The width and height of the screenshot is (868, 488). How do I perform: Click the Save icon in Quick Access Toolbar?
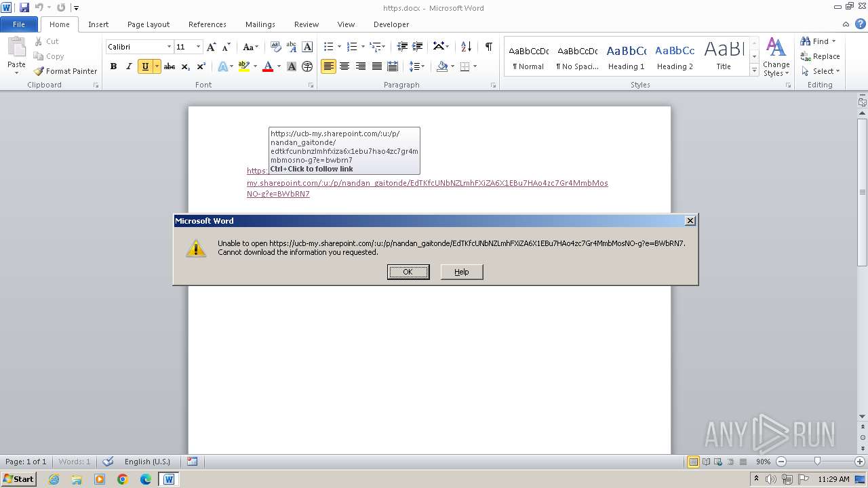24,7
